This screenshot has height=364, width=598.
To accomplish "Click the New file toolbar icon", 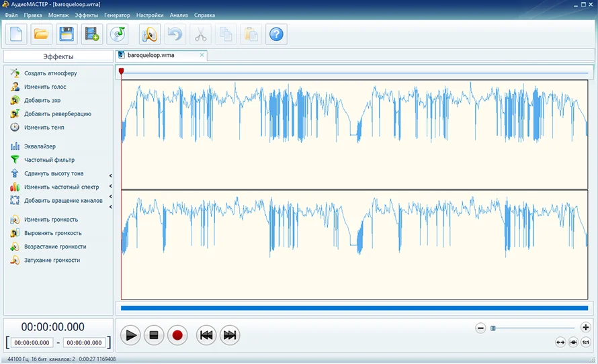I will tap(16, 34).
